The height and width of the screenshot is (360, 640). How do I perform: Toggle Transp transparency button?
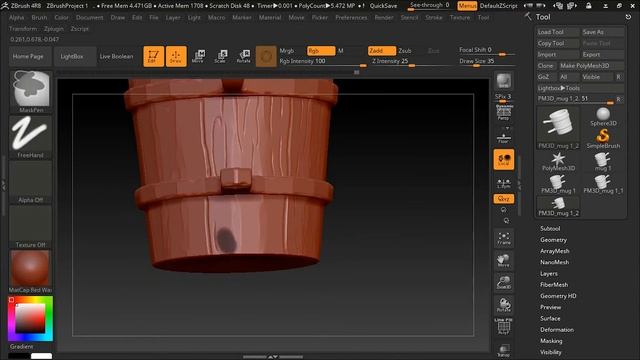pos(504,351)
